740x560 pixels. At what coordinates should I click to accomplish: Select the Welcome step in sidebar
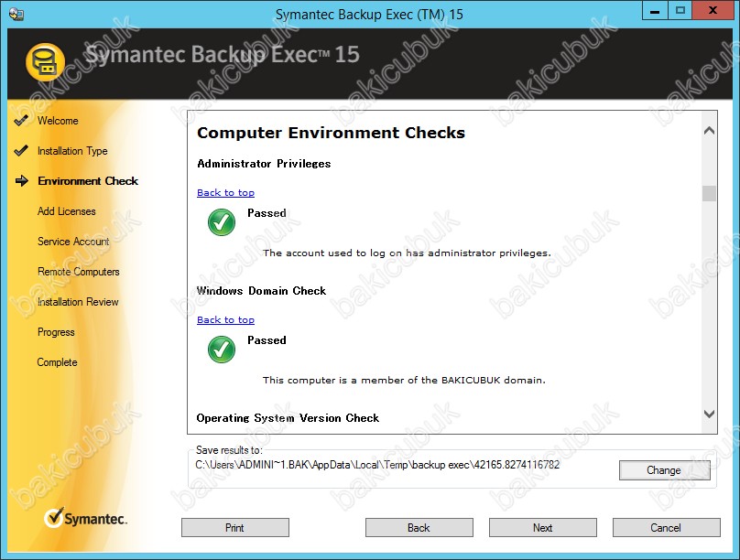pyautogui.click(x=58, y=121)
